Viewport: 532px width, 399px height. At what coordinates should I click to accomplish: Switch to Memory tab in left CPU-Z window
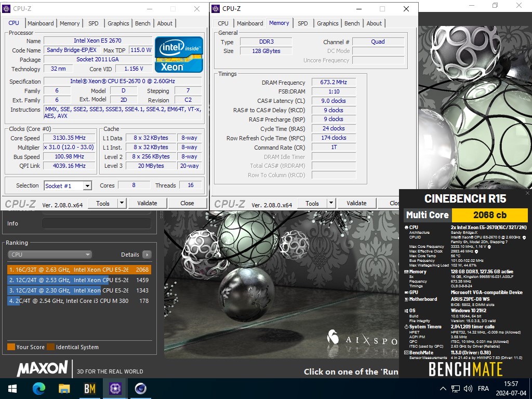pyautogui.click(x=70, y=23)
